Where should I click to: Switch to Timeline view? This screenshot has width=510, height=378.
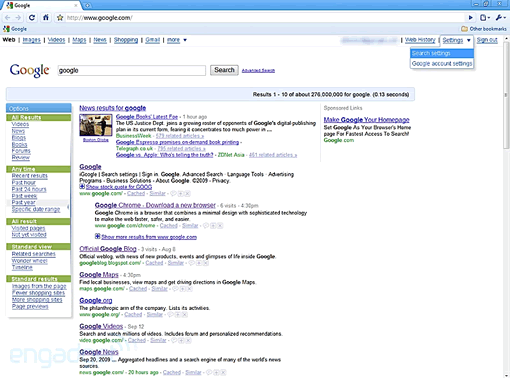(22, 267)
